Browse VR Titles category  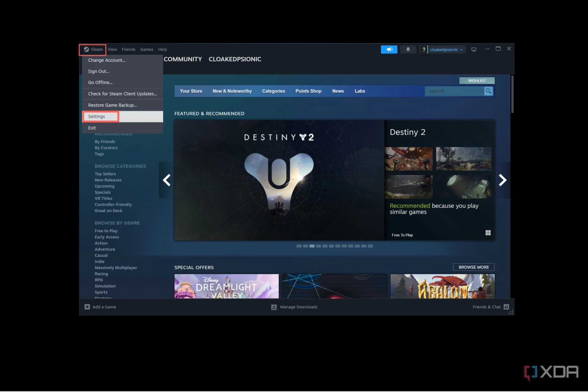point(103,199)
